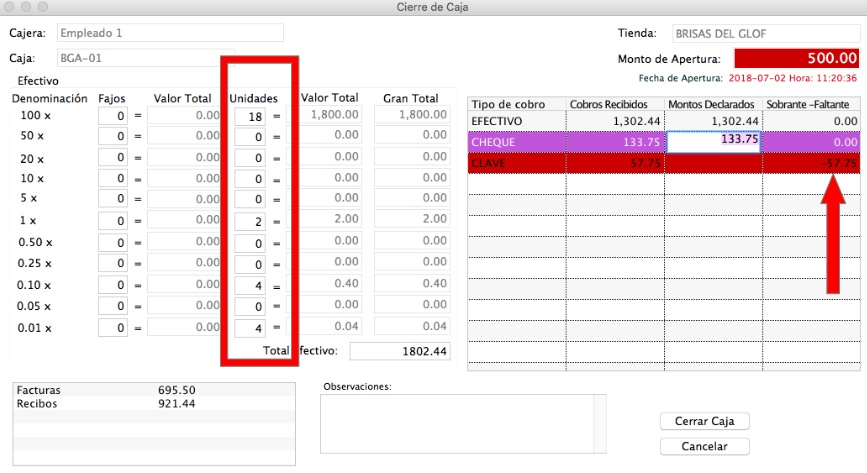
Task: Select the CHEQUE row label
Action: tap(493, 142)
